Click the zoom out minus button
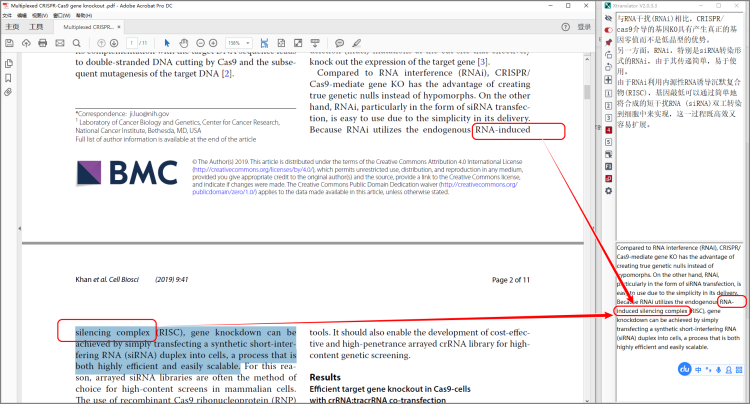This screenshot has width=750, height=404. [200, 43]
